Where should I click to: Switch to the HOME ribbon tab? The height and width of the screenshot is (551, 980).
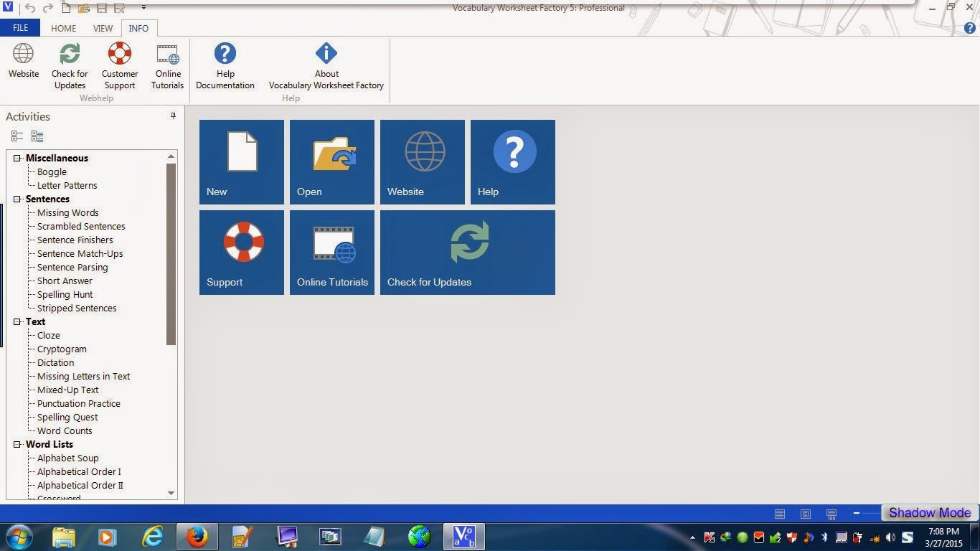coord(63,28)
